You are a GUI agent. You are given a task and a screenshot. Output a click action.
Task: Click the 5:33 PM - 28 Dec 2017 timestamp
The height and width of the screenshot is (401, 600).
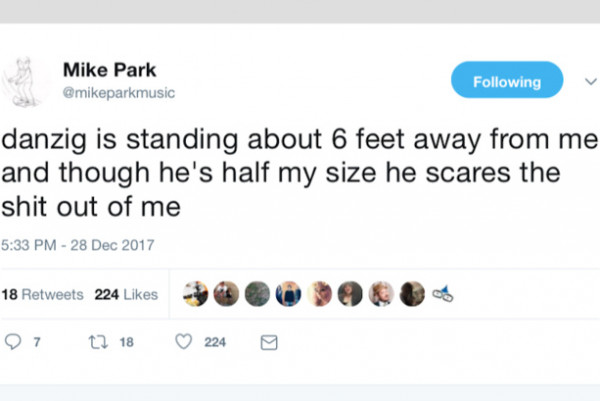point(78,245)
